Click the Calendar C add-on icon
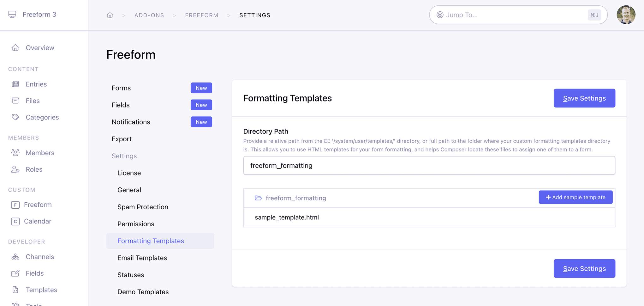This screenshot has height=306, width=644. click(15, 221)
